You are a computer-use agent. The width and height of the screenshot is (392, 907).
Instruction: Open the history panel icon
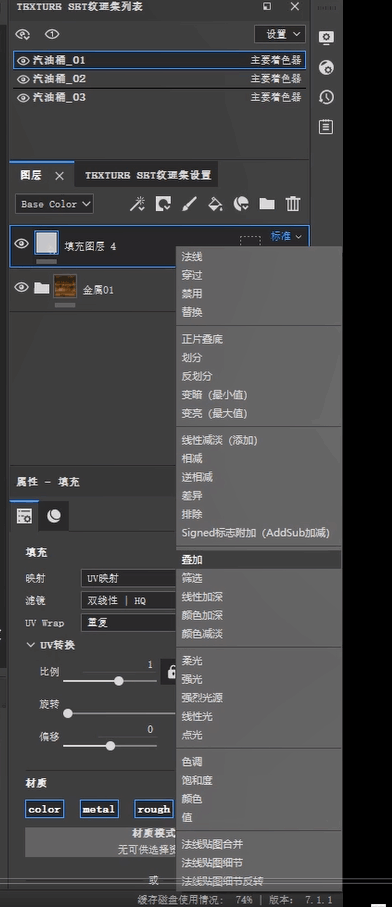(x=326, y=97)
